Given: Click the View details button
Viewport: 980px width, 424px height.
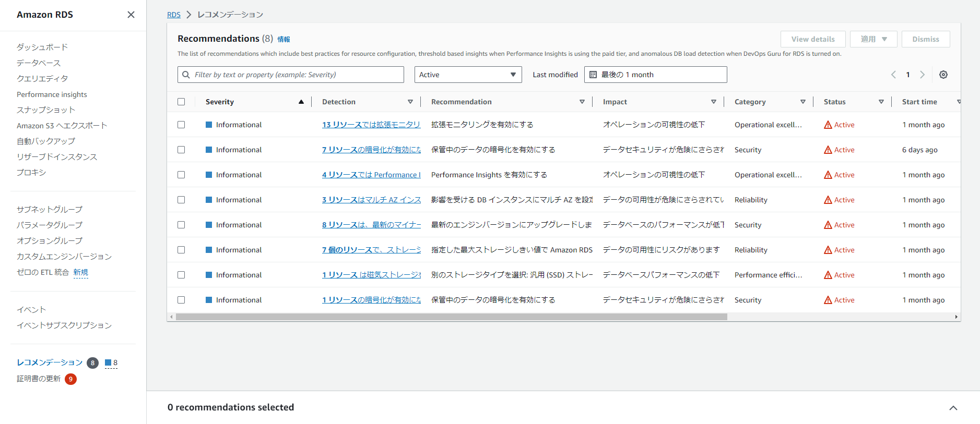Looking at the screenshot, I should click(x=813, y=39).
